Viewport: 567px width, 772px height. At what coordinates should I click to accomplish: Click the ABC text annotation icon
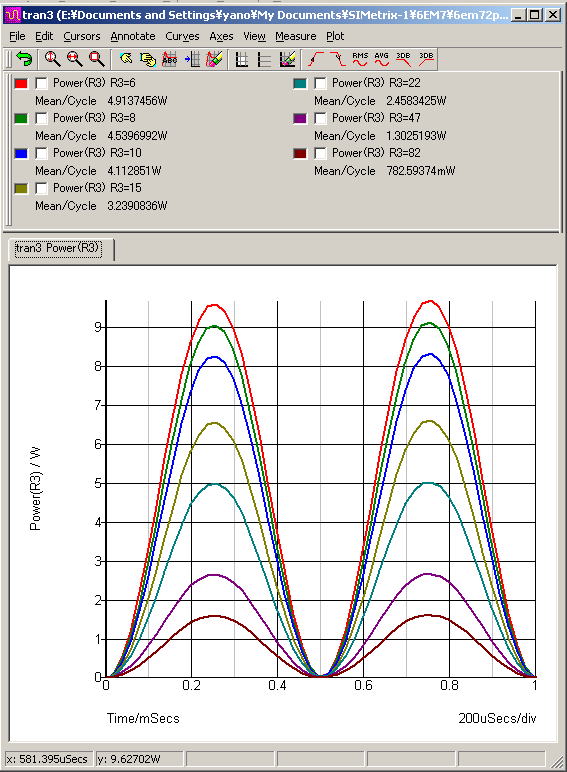[169, 59]
